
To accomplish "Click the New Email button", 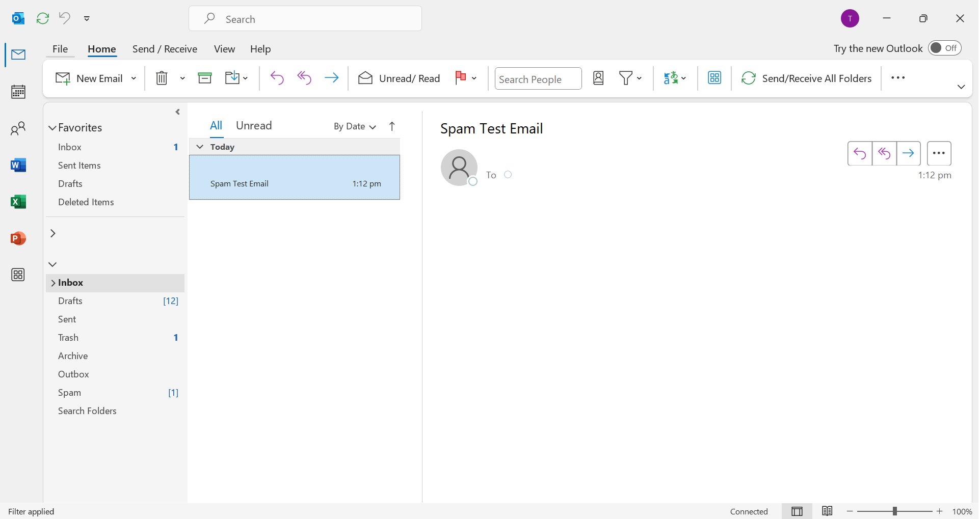I will click(x=89, y=78).
